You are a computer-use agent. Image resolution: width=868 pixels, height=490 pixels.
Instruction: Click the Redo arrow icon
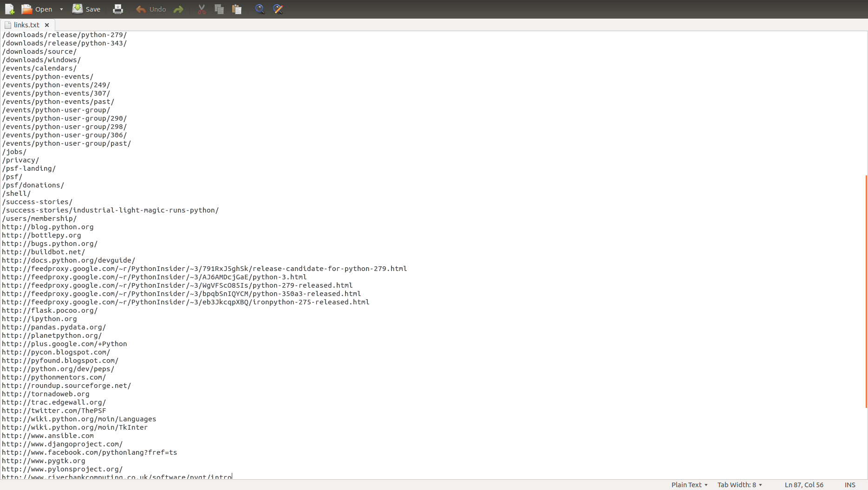pos(178,9)
